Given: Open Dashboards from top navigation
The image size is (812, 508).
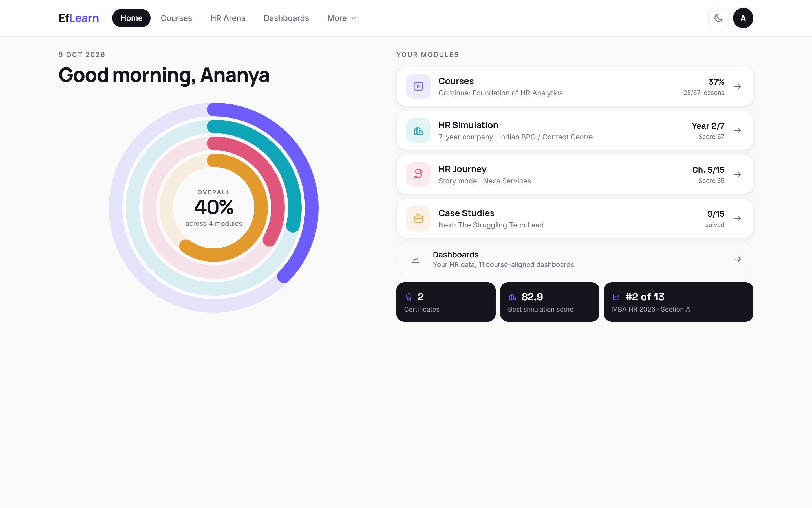Looking at the screenshot, I should (286, 18).
